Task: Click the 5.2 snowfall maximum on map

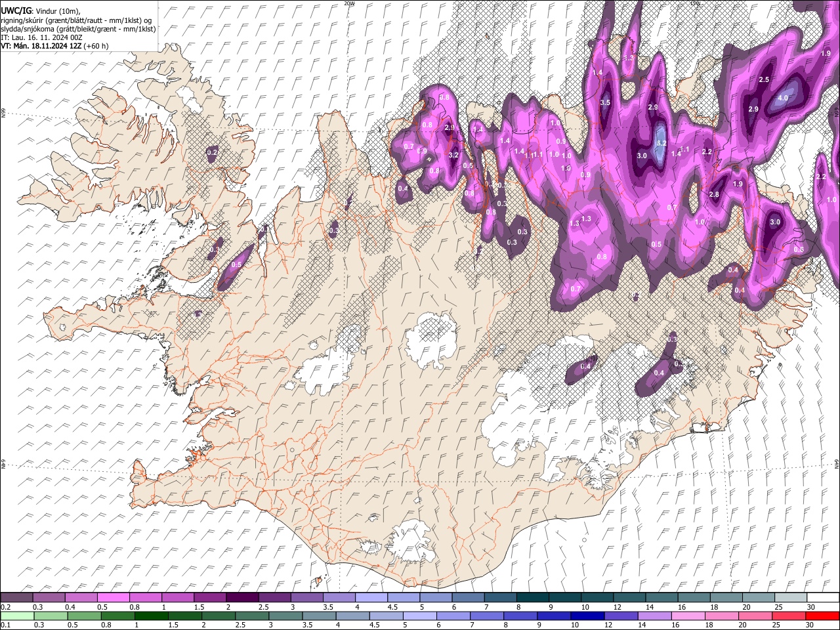Action: point(661,143)
